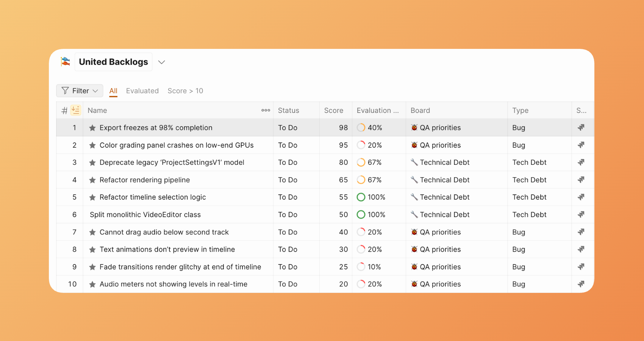Click the last-column icon in Audio meters row

pyautogui.click(x=581, y=284)
